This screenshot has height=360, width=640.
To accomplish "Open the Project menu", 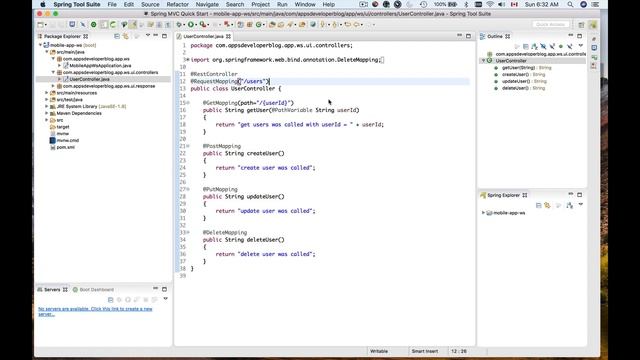I will click(260, 4).
